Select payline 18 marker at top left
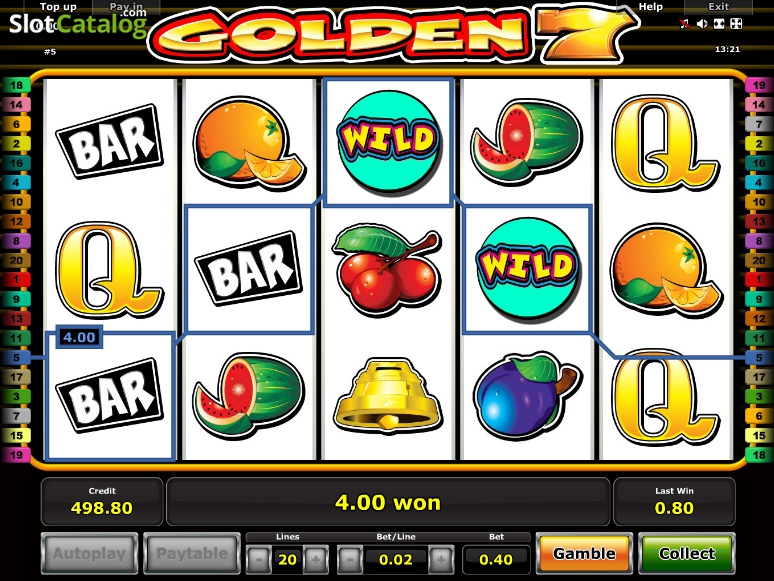The height and width of the screenshot is (581, 774). (16, 85)
